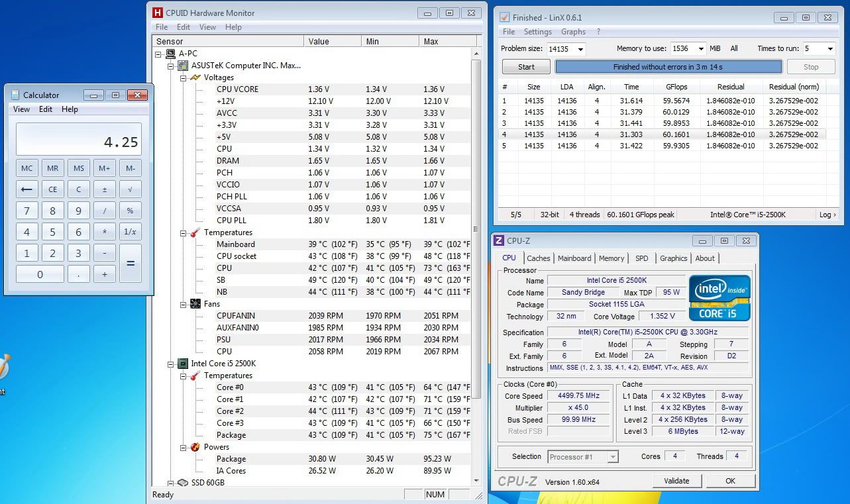Click the calculator plus-minus key
This screenshot has width=850, height=504.
pyautogui.click(x=104, y=189)
